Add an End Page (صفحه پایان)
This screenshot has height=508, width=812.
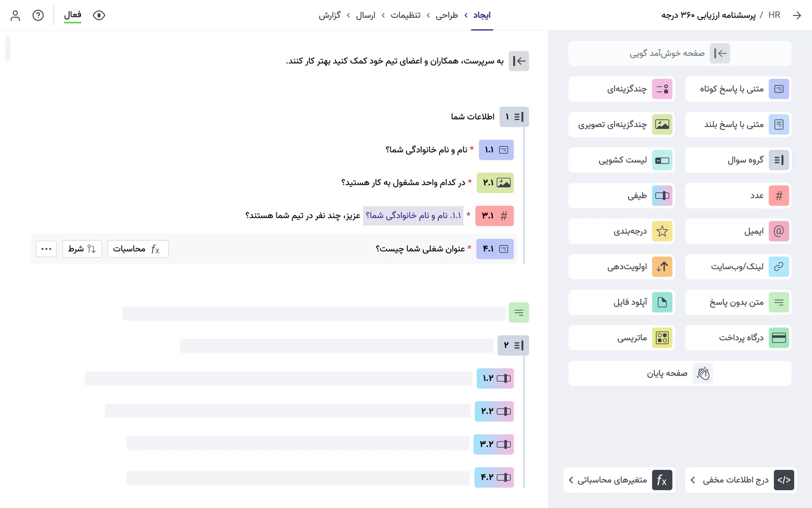tap(679, 373)
